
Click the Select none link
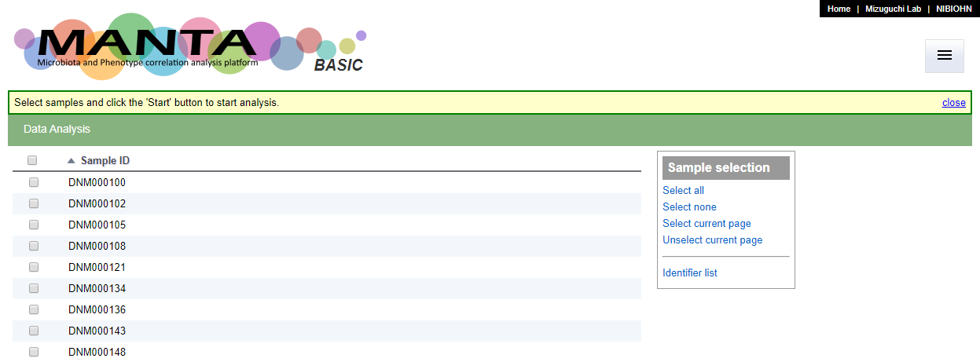[x=689, y=207]
